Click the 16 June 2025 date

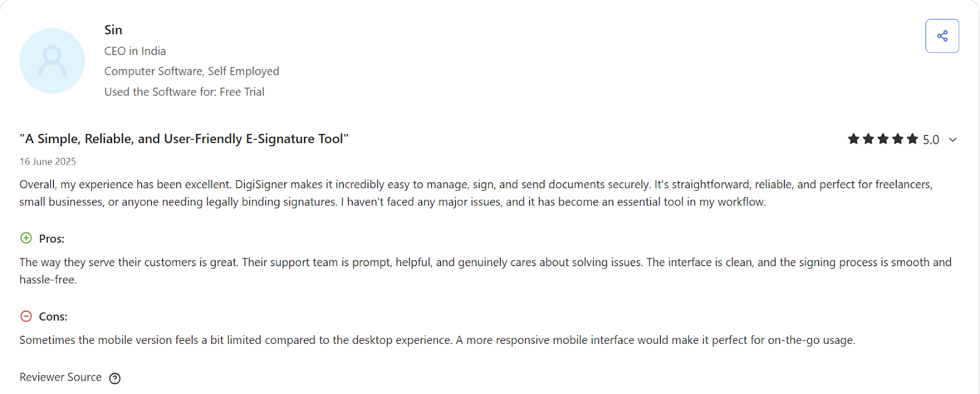coord(47,161)
